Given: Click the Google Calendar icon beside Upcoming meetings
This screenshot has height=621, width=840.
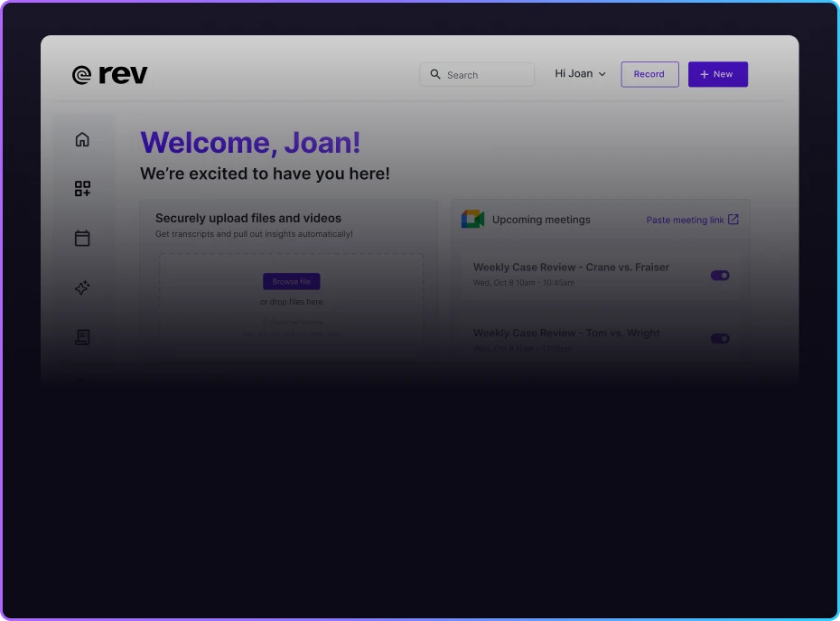Looking at the screenshot, I should [472, 218].
